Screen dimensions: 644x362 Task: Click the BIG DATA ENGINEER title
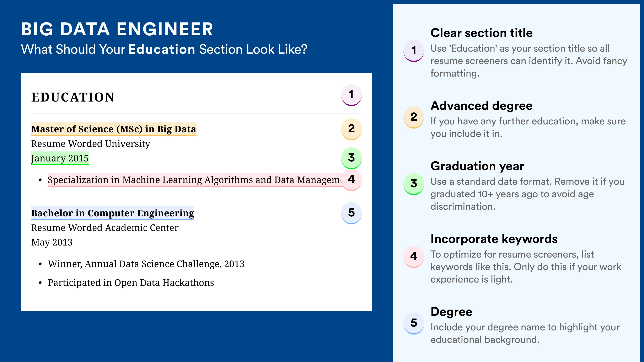[117, 29]
